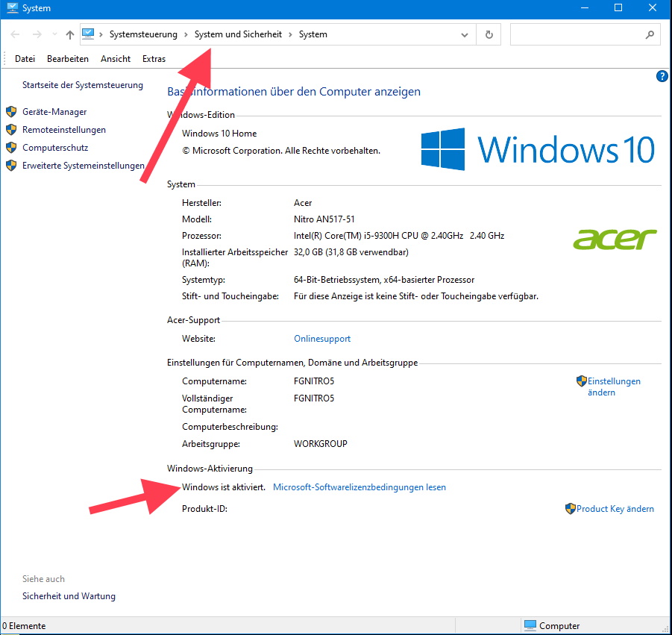Open Geräte-Manager link
Screen dimensions: 672x635
[x=54, y=111]
